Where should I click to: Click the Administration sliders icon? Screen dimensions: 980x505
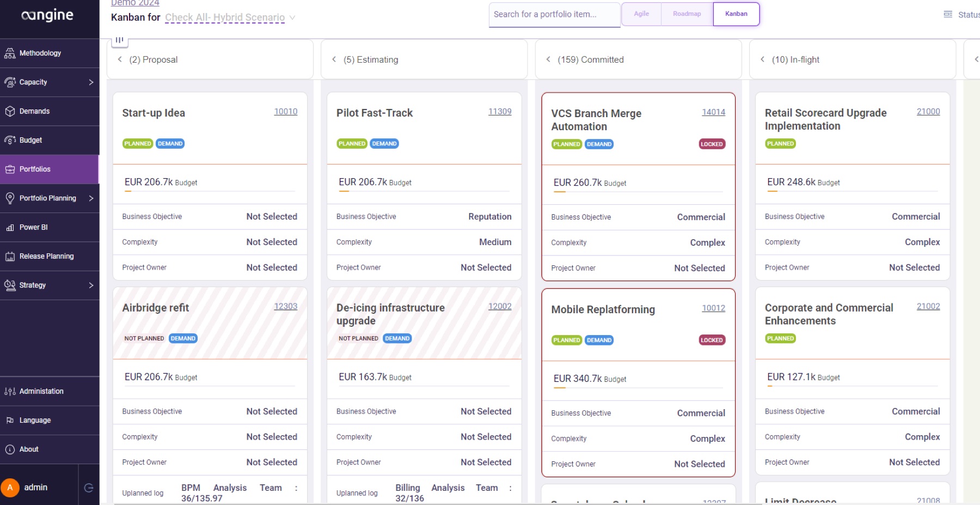coord(10,391)
